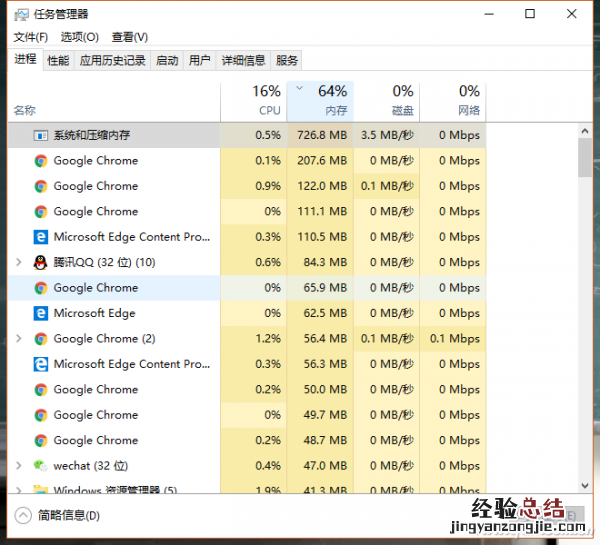Click the 系统和压缩内存 process icon

[41, 135]
